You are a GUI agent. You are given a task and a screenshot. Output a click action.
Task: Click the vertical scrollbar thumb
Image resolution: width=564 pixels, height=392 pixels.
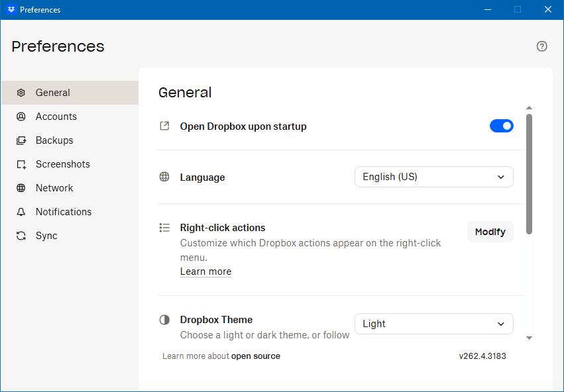point(529,174)
